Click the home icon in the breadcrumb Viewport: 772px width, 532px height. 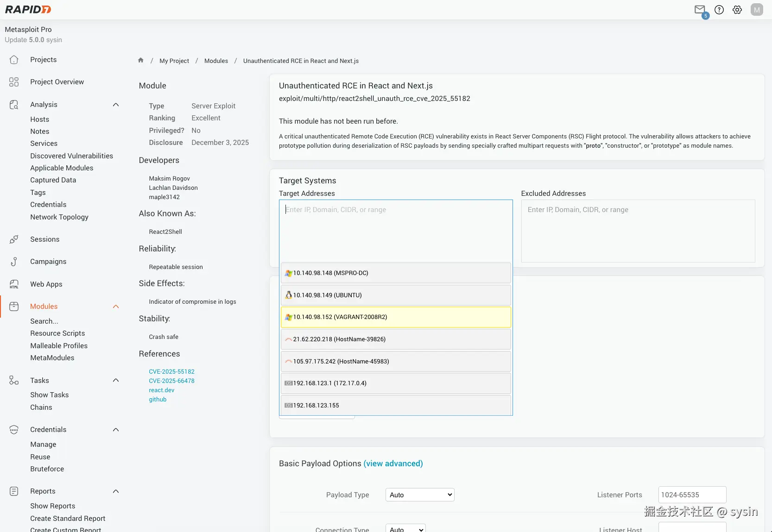click(x=140, y=60)
